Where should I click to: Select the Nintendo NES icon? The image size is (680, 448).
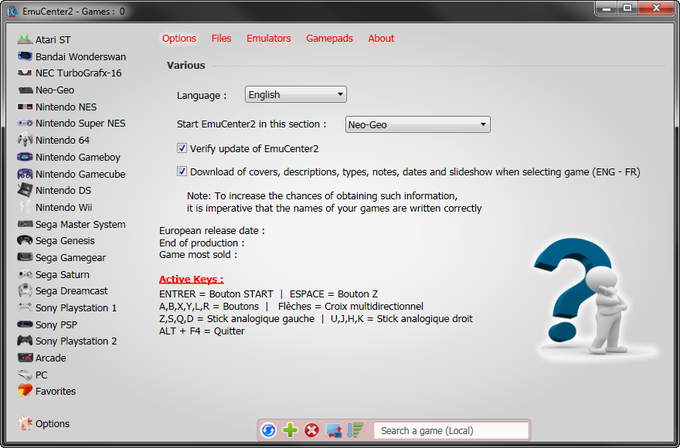pos(25,107)
